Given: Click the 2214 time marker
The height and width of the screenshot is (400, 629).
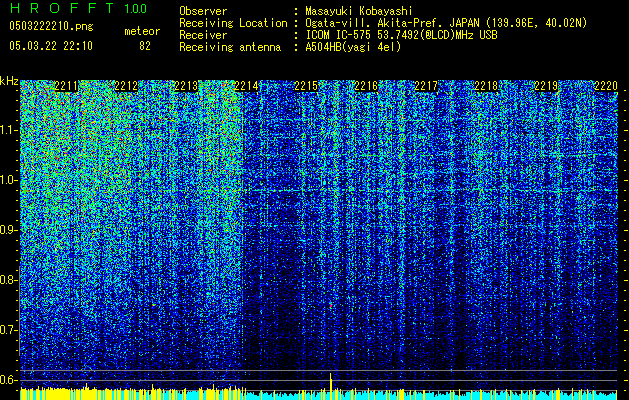Looking at the screenshot, I should pos(246,86).
